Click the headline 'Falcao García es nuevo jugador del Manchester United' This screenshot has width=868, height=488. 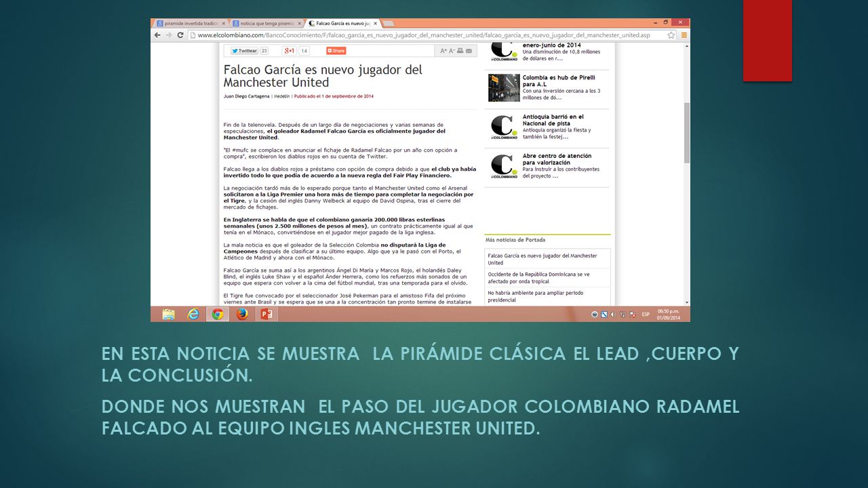click(323, 76)
